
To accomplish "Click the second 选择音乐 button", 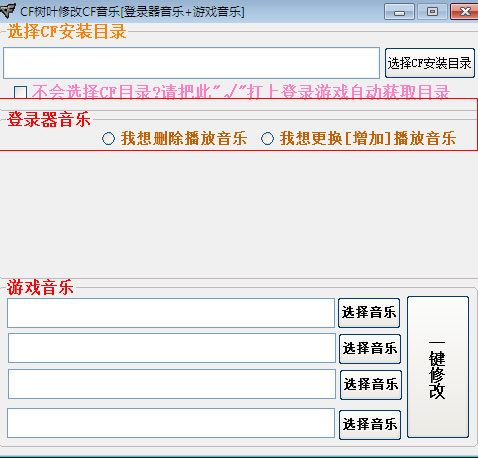I will tap(370, 349).
